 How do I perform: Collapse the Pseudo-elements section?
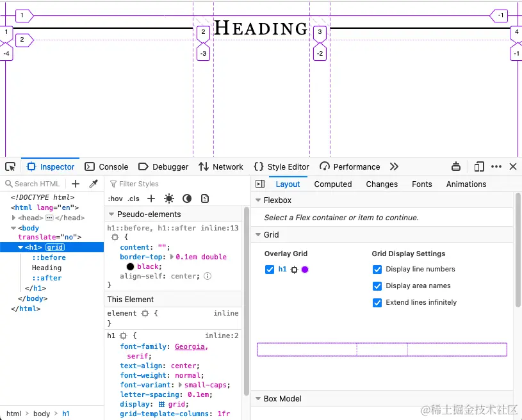(111, 214)
